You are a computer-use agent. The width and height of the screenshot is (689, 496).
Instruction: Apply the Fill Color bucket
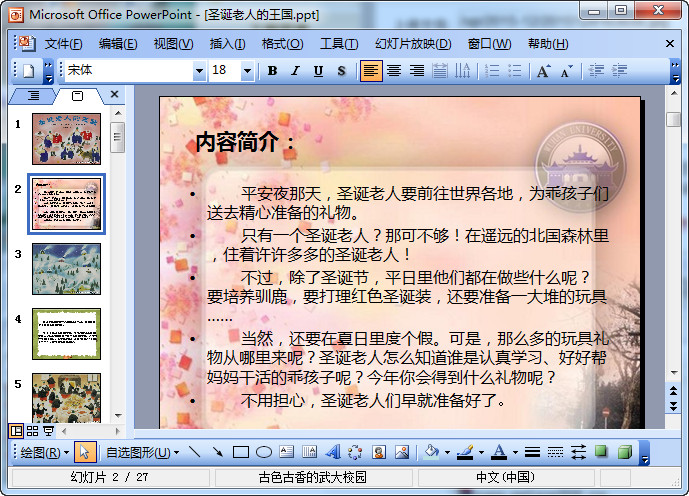(x=432, y=452)
